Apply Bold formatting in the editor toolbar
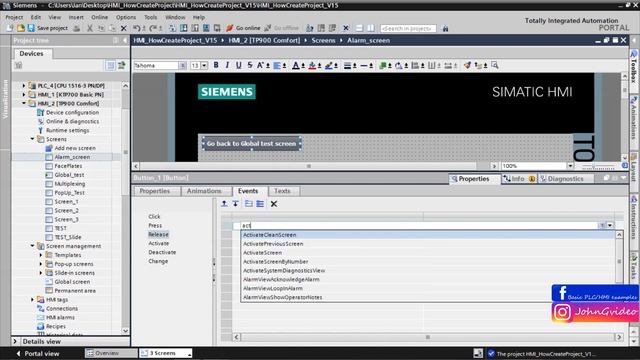The width and height of the screenshot is (640, 360). point(216,65)
